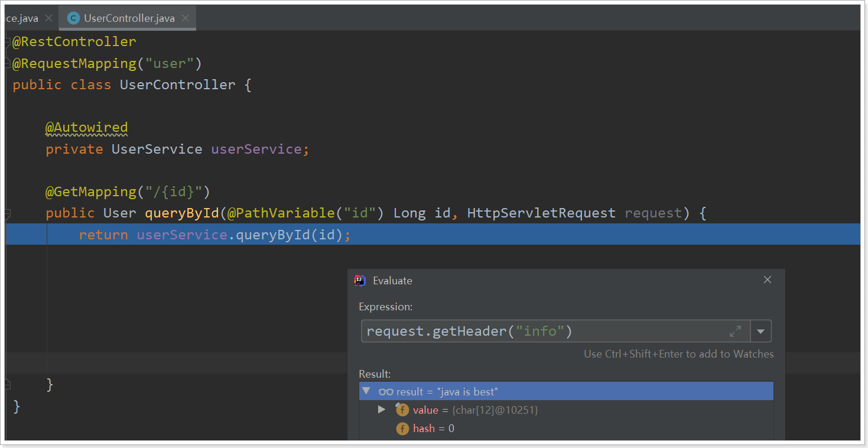Click the "user" string literal
Screen dimensions: 868x448
(170, 63)
